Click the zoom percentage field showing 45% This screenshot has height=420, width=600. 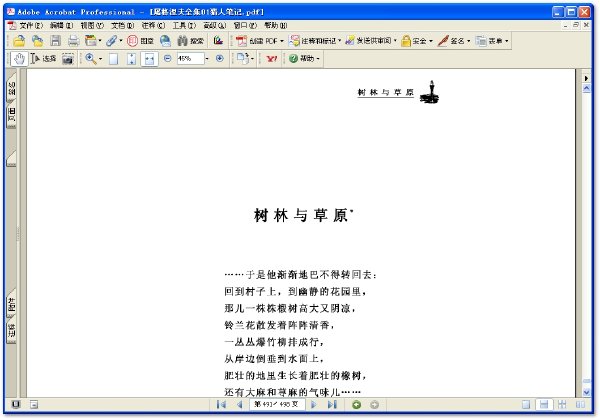(x=190, y=59)
